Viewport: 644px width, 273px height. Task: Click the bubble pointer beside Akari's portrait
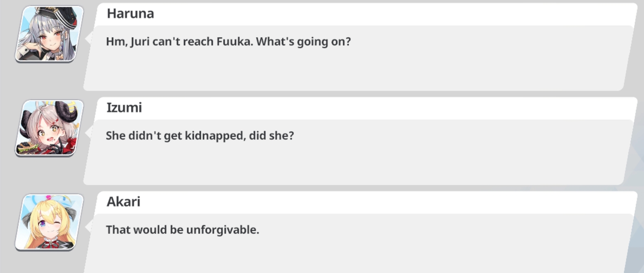pos(88,227)
